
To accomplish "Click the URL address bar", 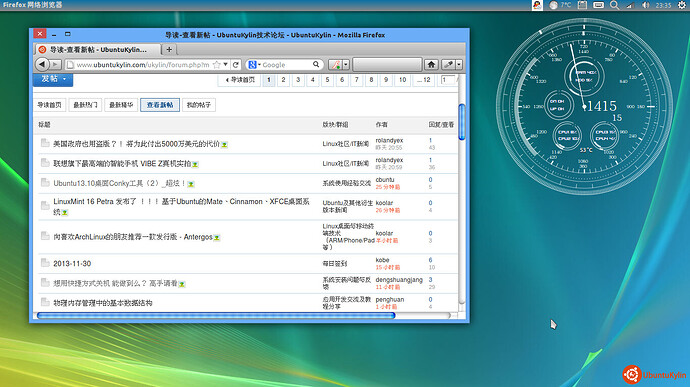I will pos(143,65).
